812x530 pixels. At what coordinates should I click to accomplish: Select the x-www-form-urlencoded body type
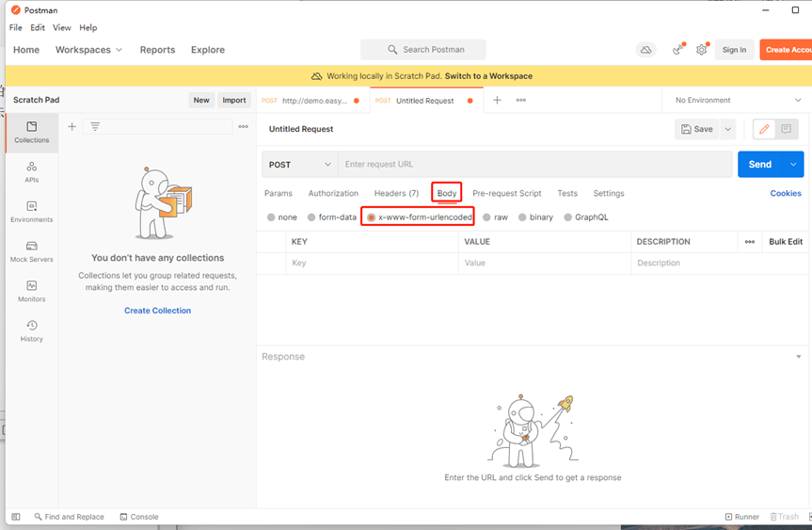pyautogui.click(x=420, y=217)
